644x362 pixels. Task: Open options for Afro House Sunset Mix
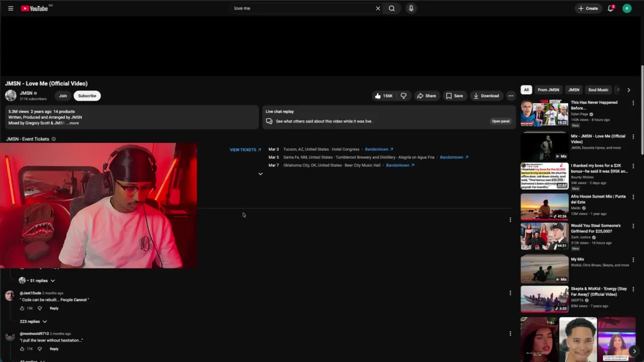(x=633, y=197)
